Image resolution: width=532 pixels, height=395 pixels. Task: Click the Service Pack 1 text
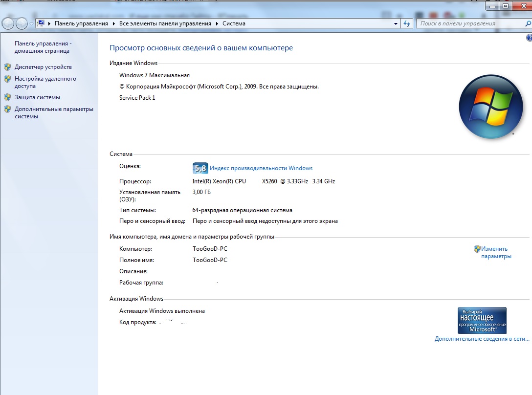137,97
